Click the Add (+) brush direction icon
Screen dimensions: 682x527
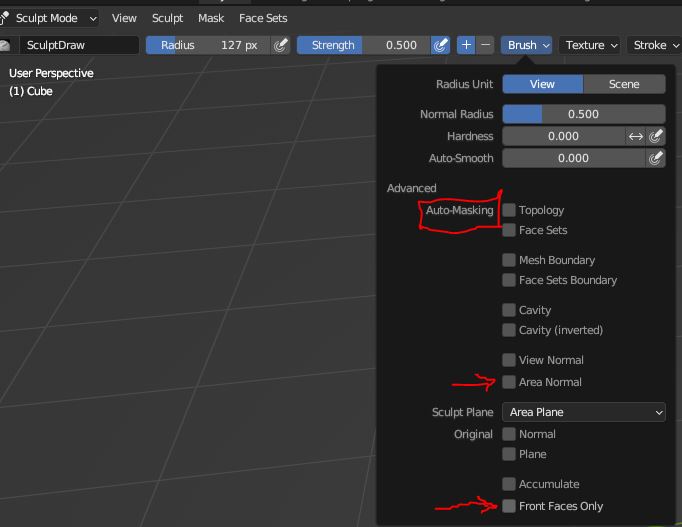pyautogui.click(x=466, y=45)
